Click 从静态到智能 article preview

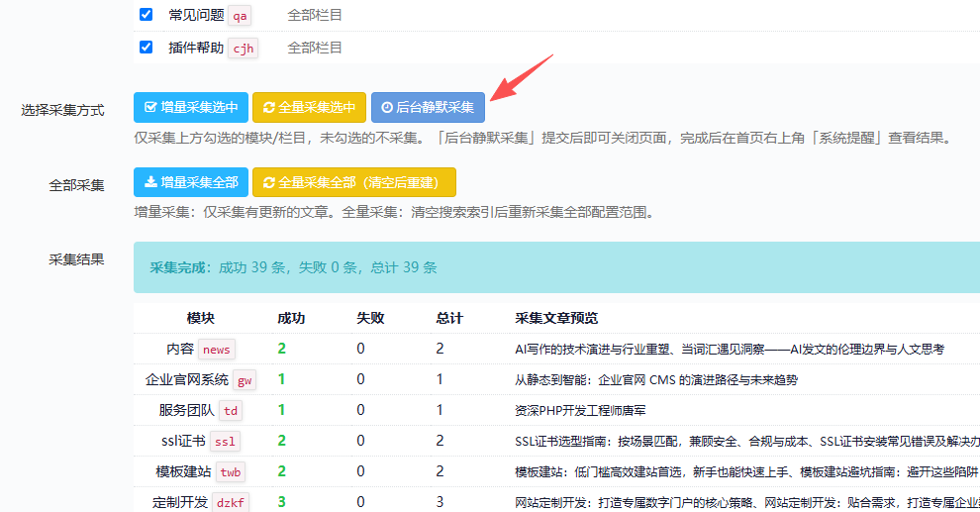point(656,379)
